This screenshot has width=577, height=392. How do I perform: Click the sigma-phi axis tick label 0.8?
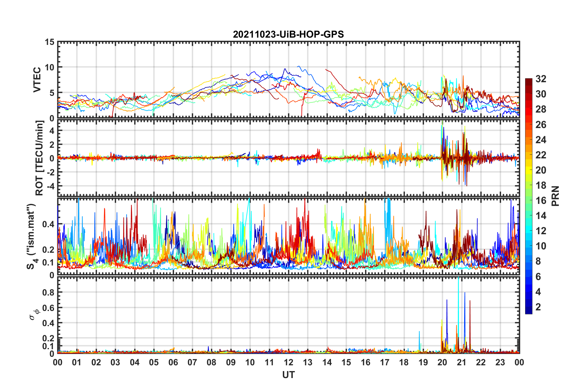(x=48, y=292)
